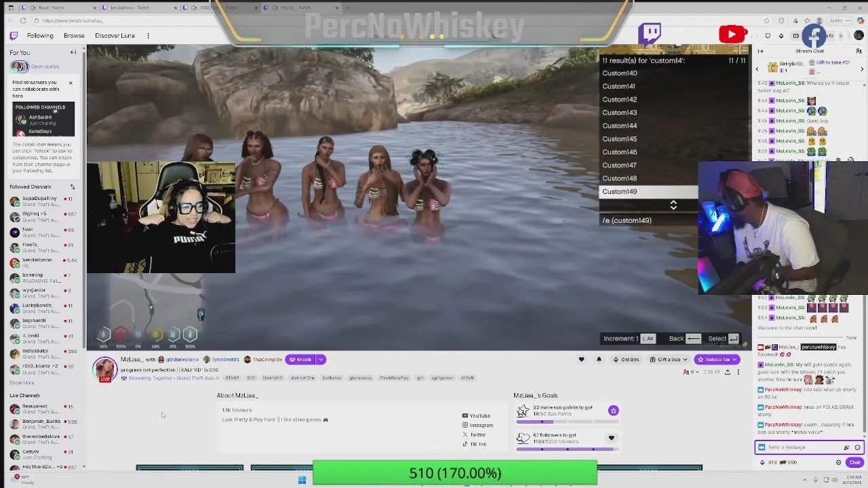Expand the Knock dropdown arrow
Screen dimensions: 868x488
(x=321, y=360)
